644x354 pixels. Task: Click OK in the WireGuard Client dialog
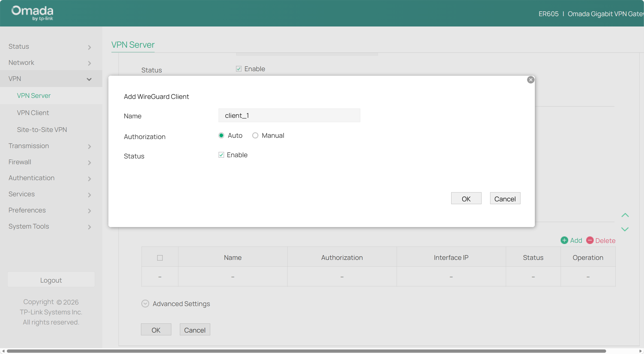[x=466, y=198]
